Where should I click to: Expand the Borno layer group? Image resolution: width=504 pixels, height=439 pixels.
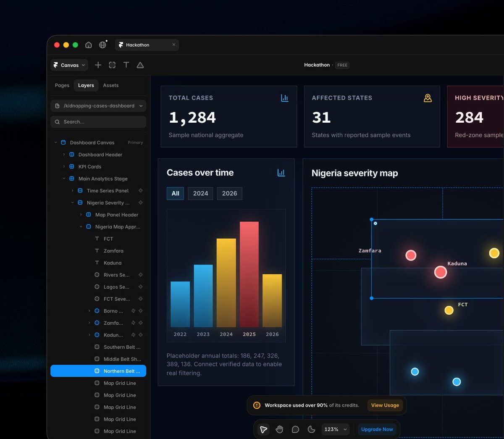click(89, 311)
